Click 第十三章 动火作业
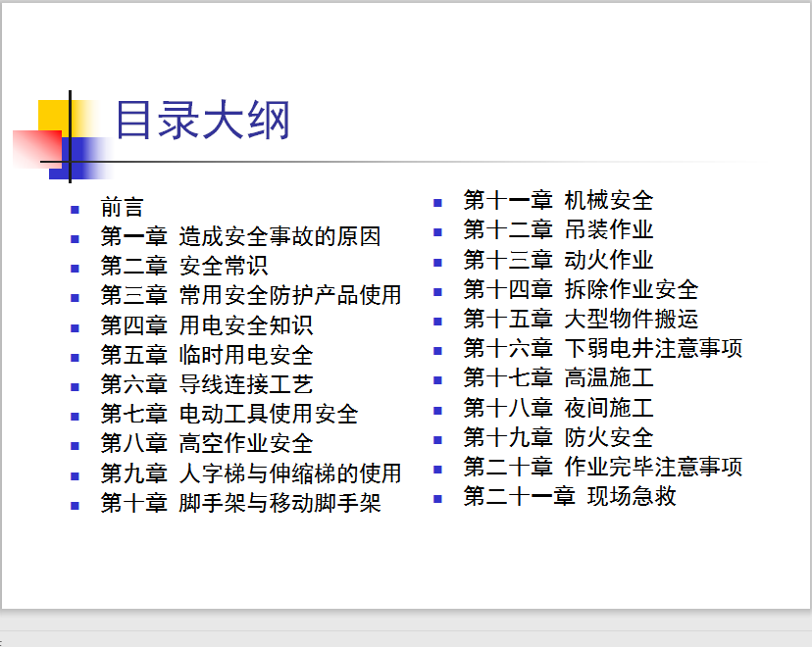This screenshot has width=812, height=647. coord(558,260)
